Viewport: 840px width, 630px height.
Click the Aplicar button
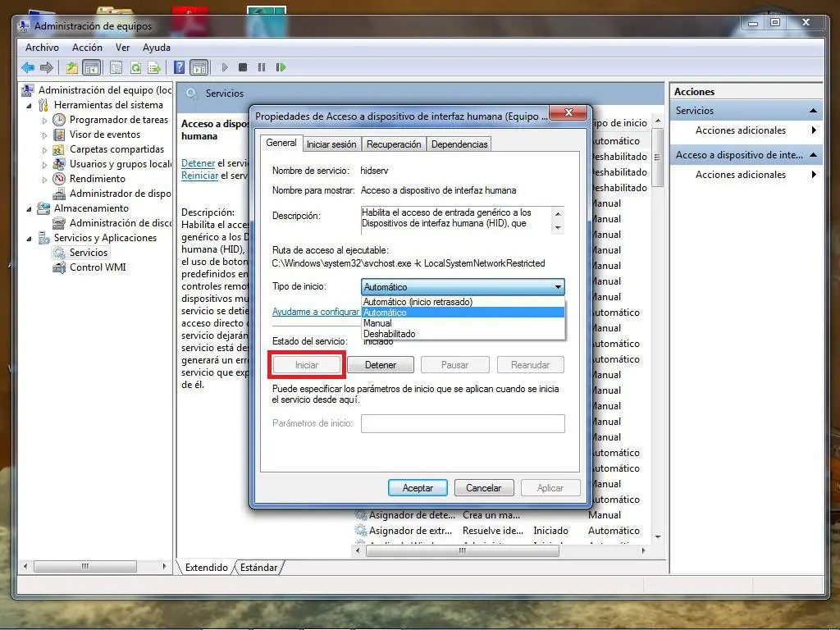[x=550, y=488]
